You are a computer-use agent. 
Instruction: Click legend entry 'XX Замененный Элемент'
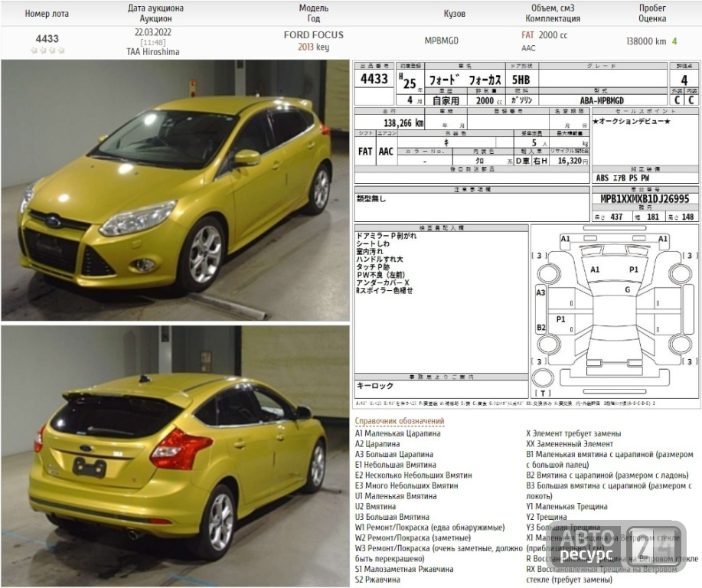click(x=570, y=444)
